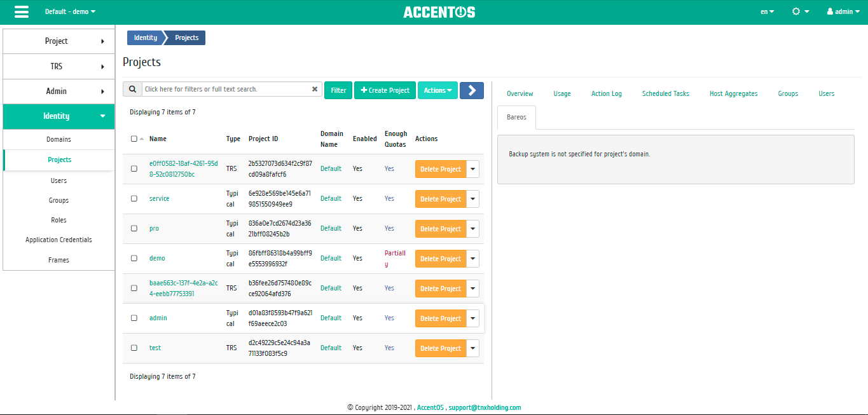The height and width of the screenshot is (415, 868).
Task: Select checkbox for baae663c project row
Action: pos(134,288)
